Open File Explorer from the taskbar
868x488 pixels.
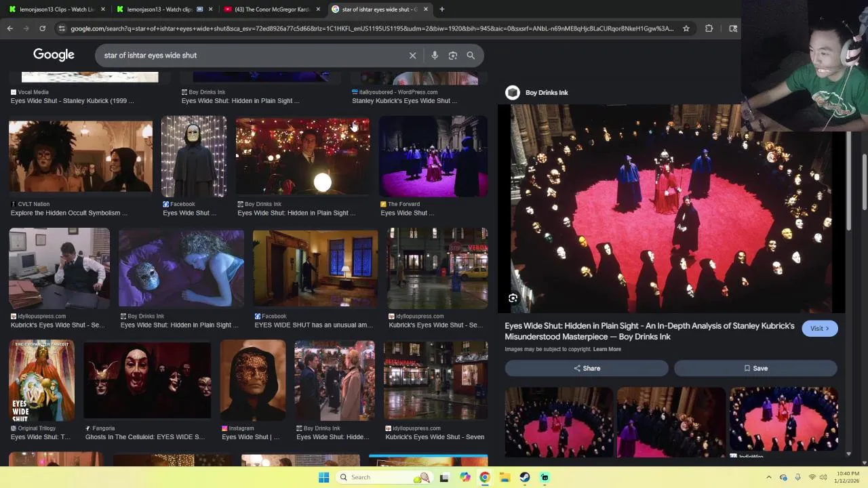[505, 477]
